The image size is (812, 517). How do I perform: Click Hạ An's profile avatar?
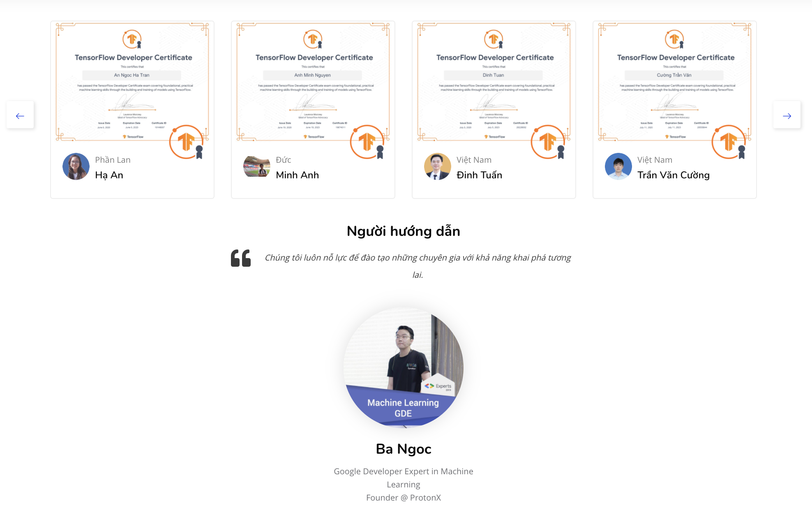pos(76,166)
